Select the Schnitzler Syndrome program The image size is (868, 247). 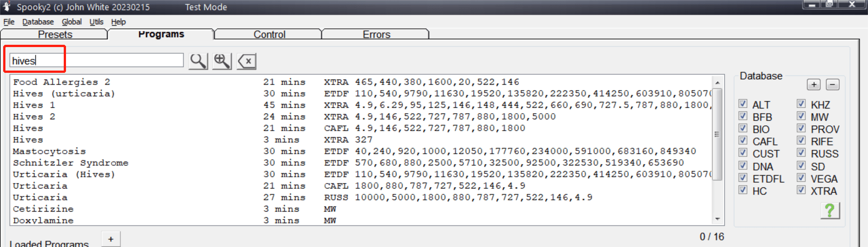(x=361, y=163)
